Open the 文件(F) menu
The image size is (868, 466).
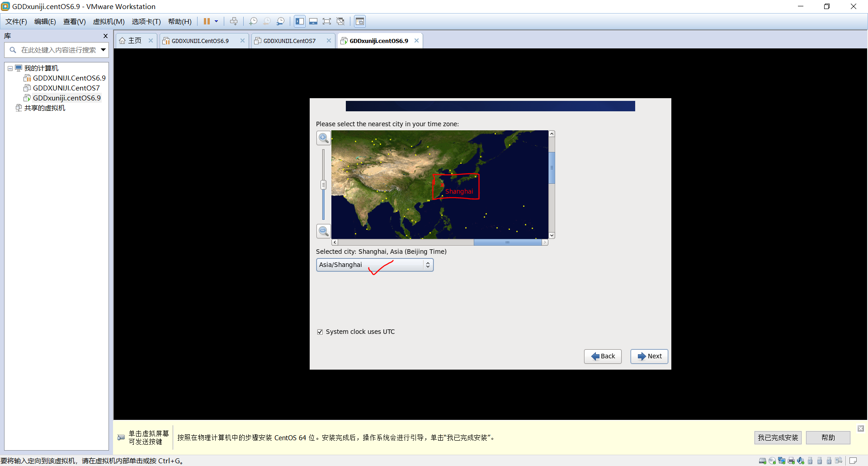tap(16, 21)
